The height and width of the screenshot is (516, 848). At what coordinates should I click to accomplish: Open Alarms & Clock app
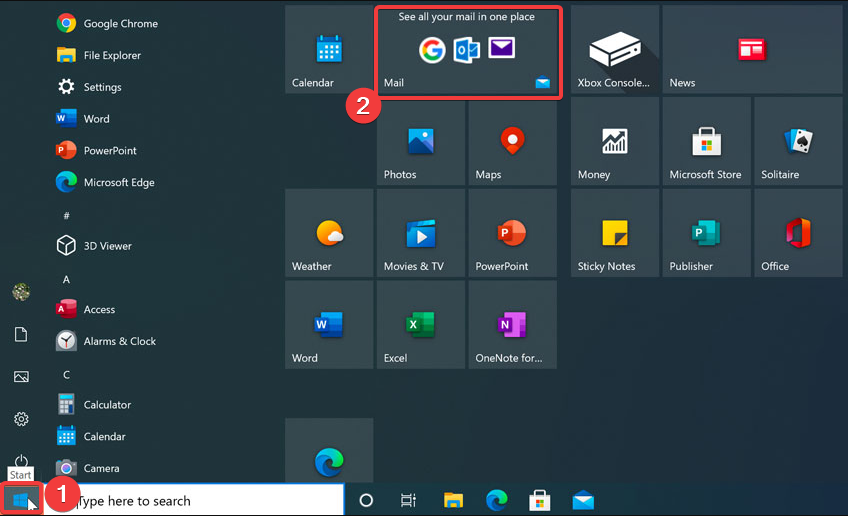tap(105, 341)
